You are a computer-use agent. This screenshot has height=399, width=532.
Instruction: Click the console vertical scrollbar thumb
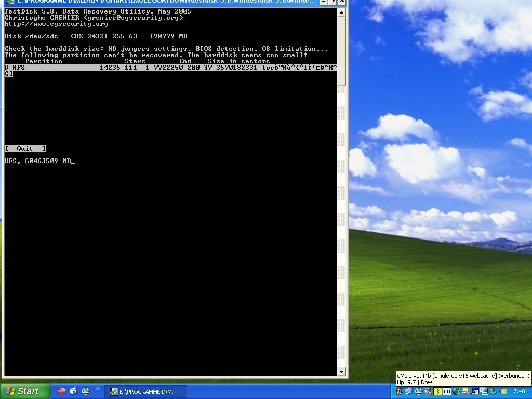(x=341, y=51)
